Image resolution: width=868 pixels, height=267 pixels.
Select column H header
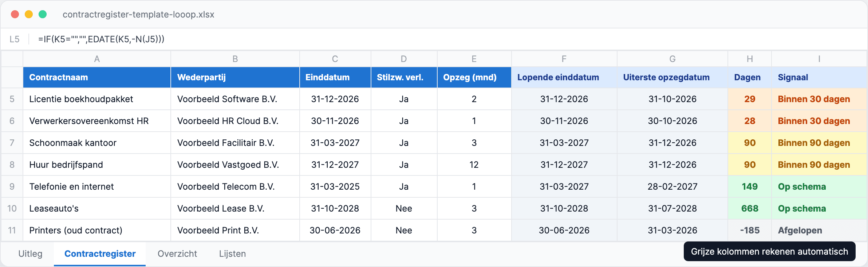[x=750, y=59]
